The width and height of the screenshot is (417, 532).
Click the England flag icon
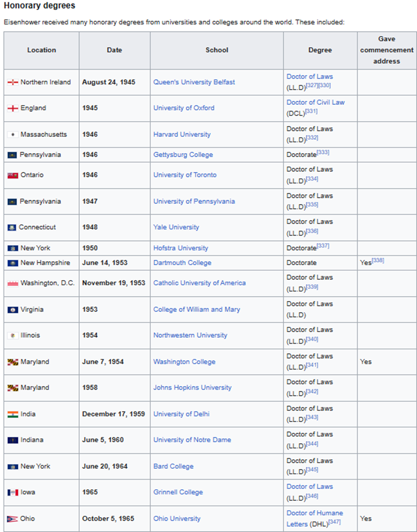point(13,108)
